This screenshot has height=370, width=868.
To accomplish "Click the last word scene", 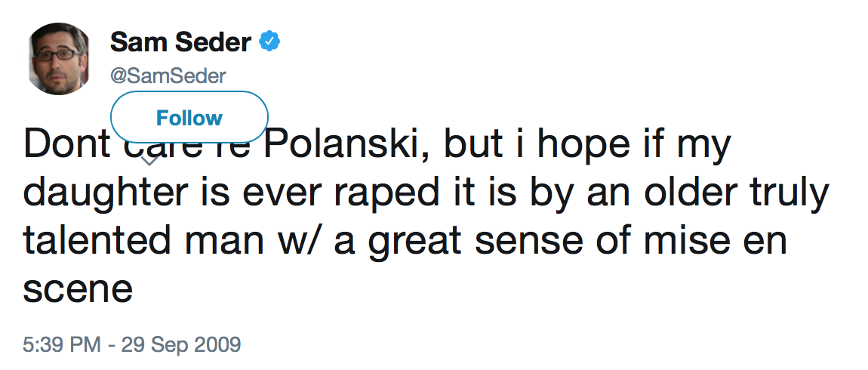I will (78, 288).
